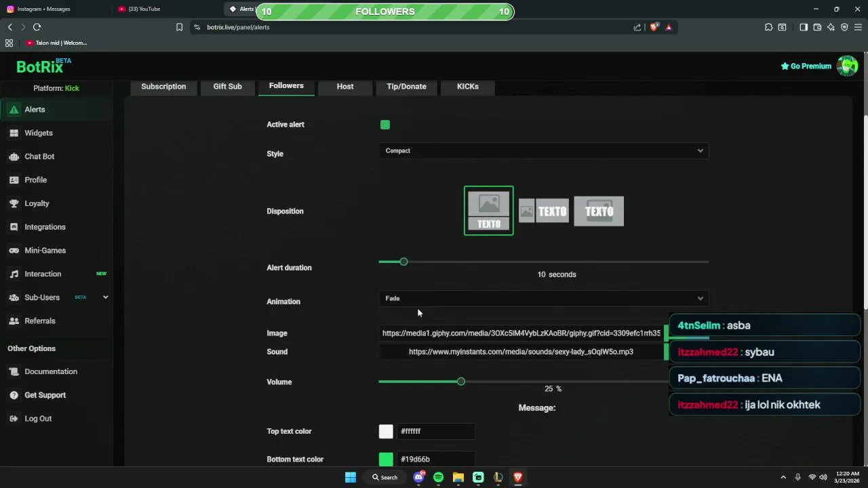Click the taskbar Search box
This screenshot has height=488, width=868.
(x=384, y=477)
